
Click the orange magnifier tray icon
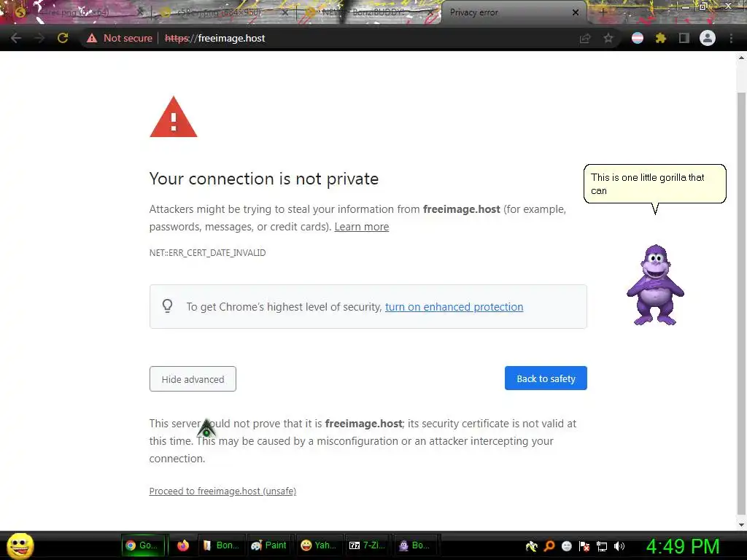click(549, 546)
